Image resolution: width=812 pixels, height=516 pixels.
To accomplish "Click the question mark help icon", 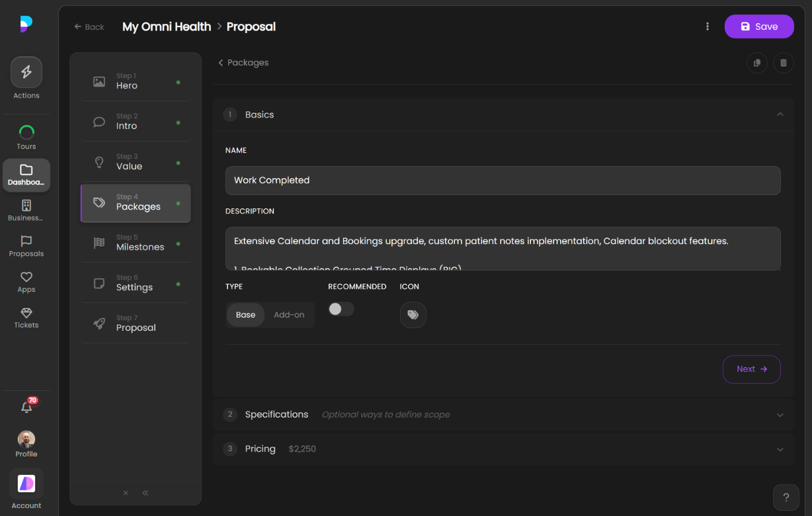I will click(x=786, y=497).
